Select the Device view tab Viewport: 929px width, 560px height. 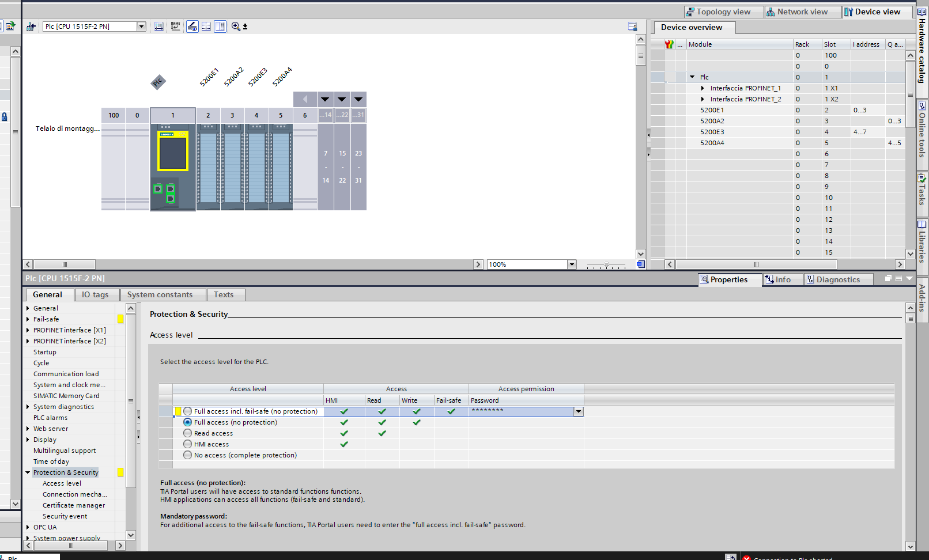(877, 12)
